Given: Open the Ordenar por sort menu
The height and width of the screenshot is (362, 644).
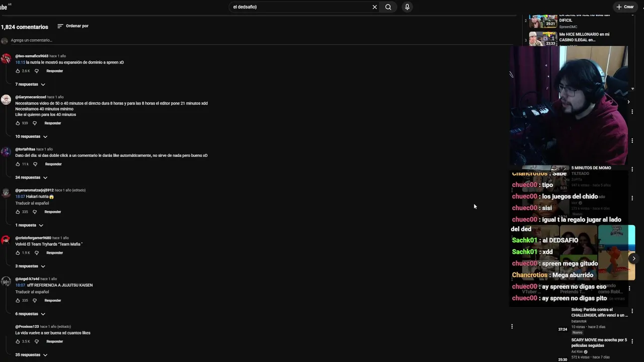Looking at the screenshot, I should [x=73, y=26].
